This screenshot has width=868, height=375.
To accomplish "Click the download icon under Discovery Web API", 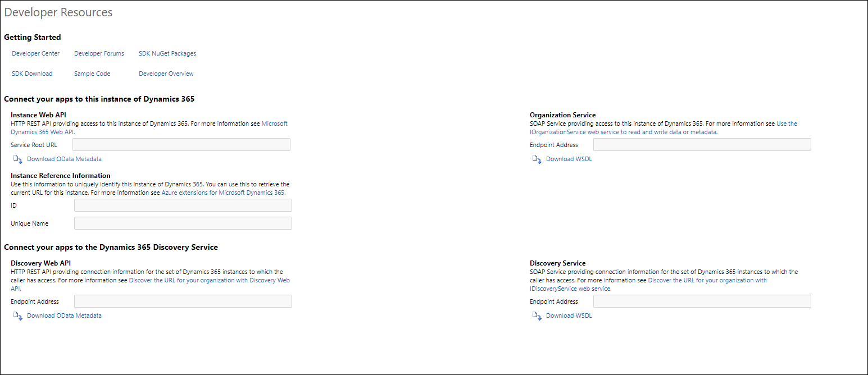I will click(x=18, y=316).
